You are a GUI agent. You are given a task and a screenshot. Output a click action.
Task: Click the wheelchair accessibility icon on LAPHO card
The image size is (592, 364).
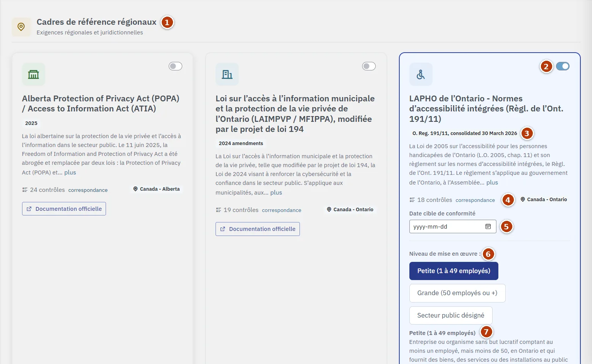421,74
